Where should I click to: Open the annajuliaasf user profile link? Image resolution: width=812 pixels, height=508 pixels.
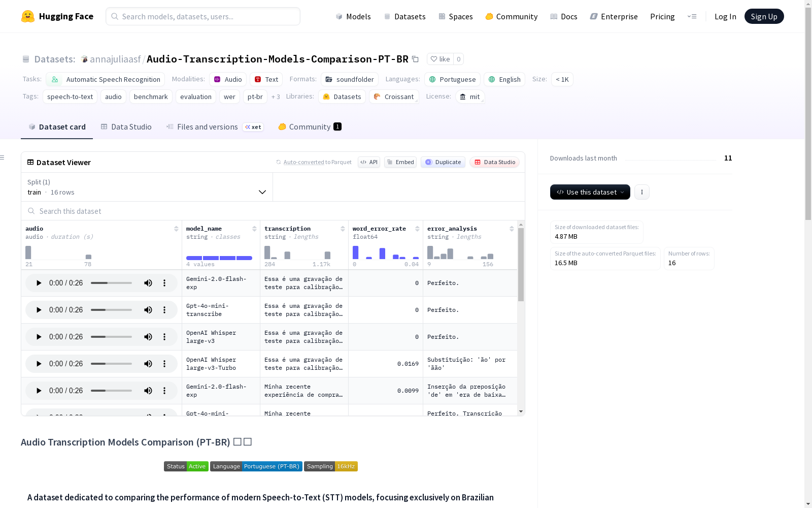(115, 59)
